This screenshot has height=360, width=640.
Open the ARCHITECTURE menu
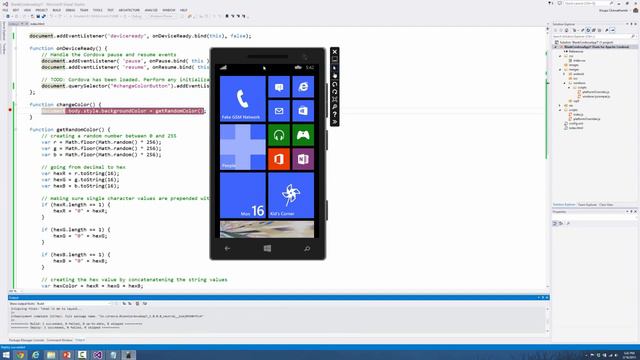tap(129, 10)
